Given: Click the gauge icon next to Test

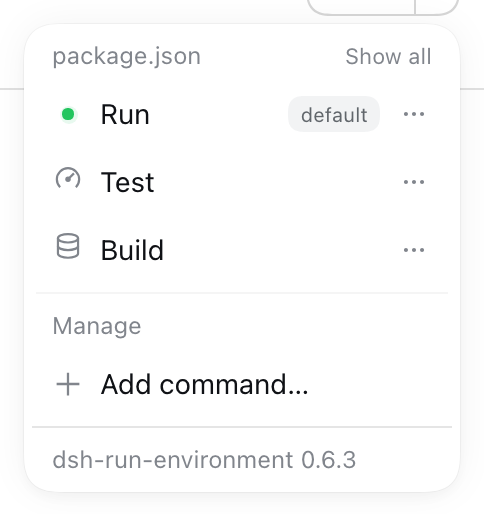Looking at the screenshot, I should pyautogui.click(x=68, y=179).
